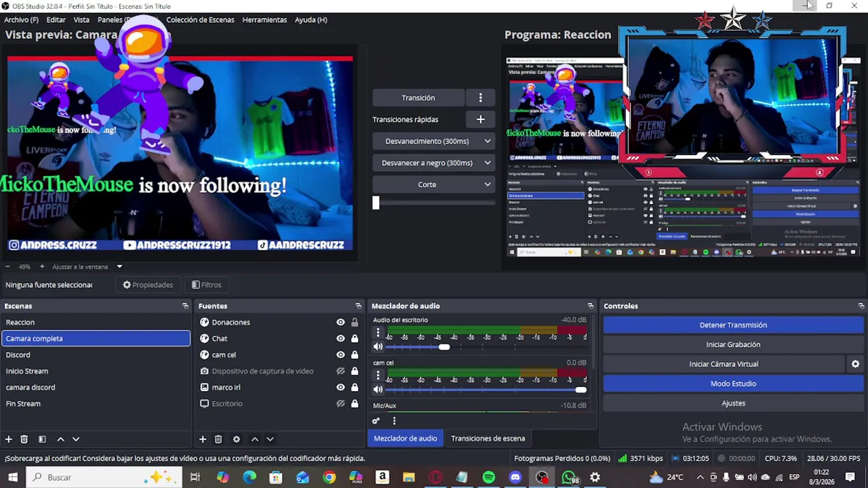Undock the Controles panel

pos(861,306)
